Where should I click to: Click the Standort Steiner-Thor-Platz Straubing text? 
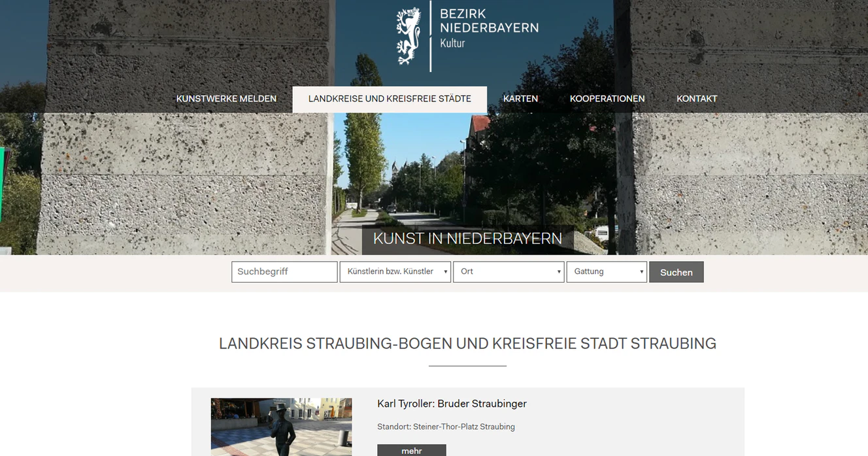(x=446, y=427)
